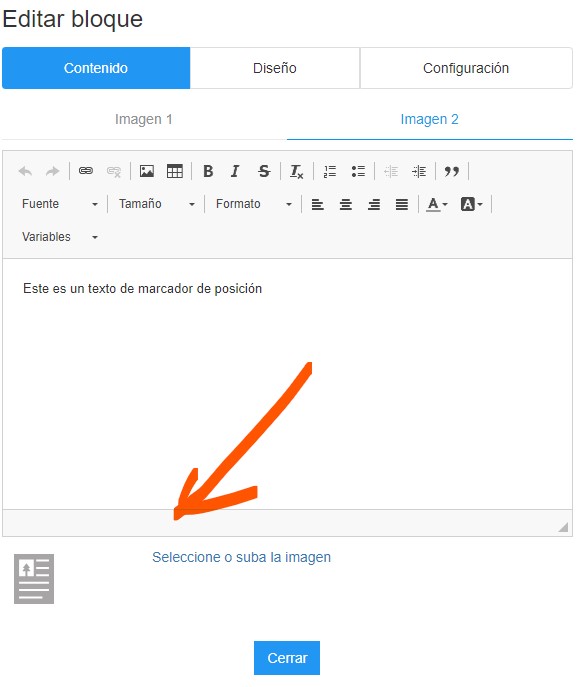Open the text color picker
Image resolution: width=578 pixels, height=687 pixels.
[437, 204]
